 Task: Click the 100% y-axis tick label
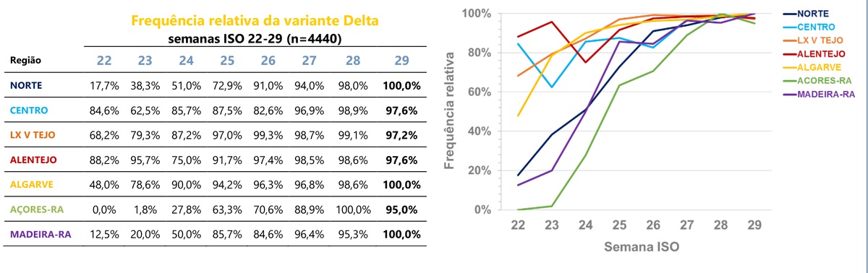coord(477,14)
